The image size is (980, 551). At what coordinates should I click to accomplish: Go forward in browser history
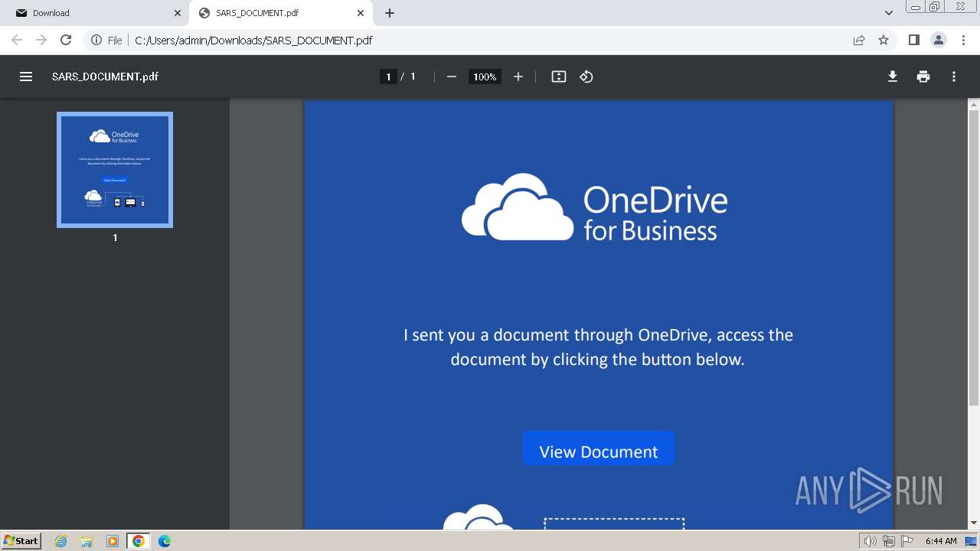tap(41, 40)
